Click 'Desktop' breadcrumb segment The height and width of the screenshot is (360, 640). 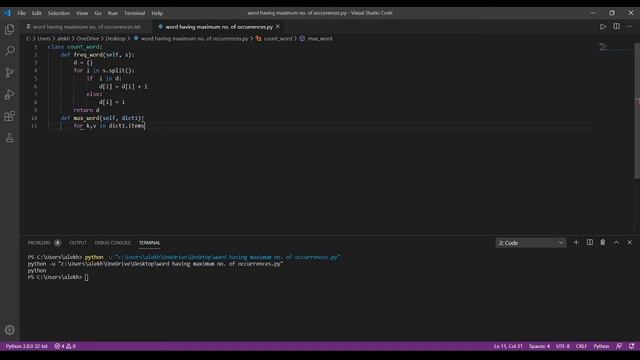coord(116,38)
